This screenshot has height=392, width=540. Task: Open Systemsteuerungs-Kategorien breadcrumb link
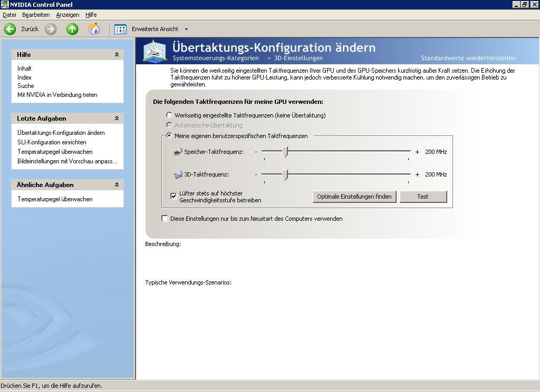tap(216, 58)
